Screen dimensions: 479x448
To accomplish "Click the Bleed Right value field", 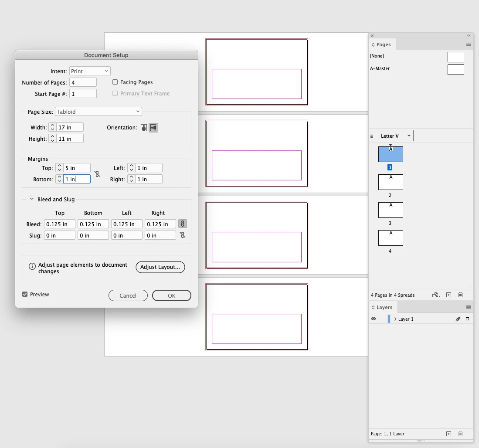I will pos(160,224).
